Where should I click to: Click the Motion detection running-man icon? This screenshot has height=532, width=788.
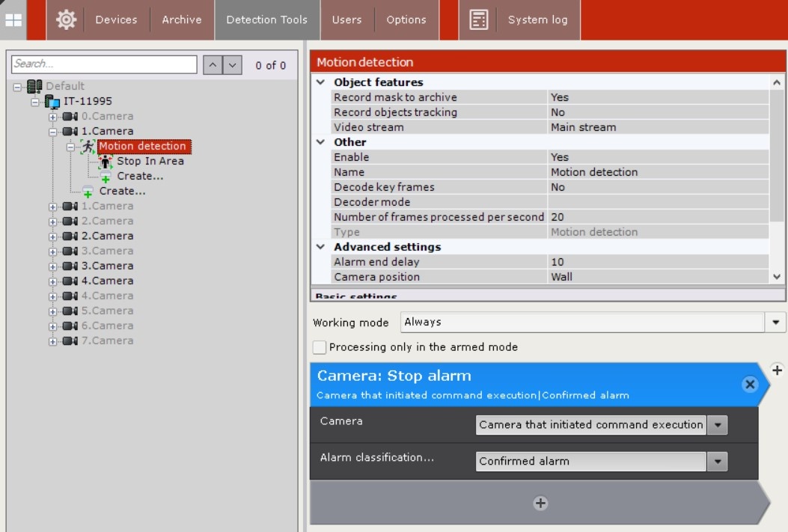pos(88,146)
